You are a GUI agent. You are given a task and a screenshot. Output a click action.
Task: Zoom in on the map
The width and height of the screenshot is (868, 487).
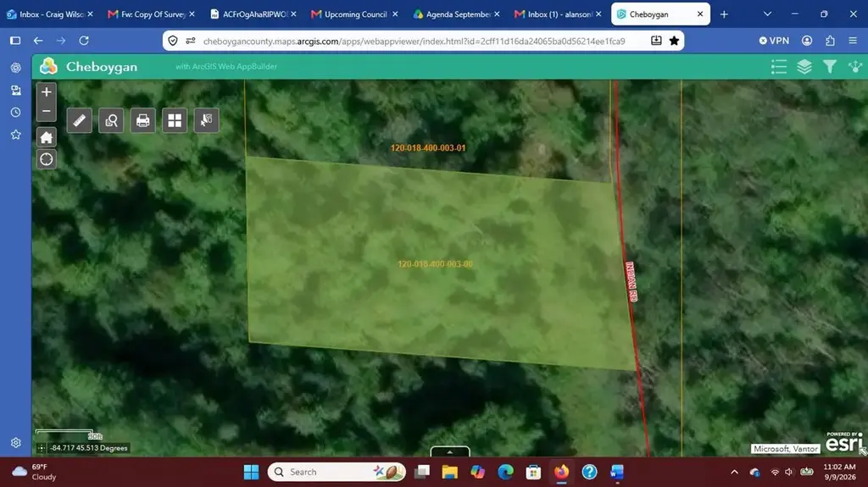point(47,91)
